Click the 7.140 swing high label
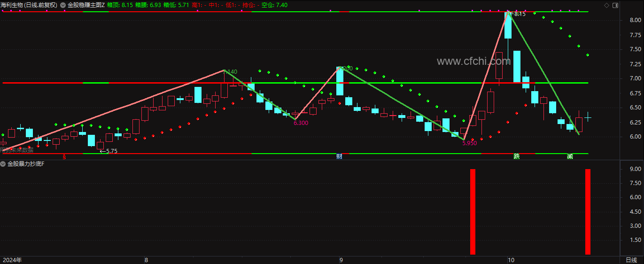 click(x=230, y=72)
